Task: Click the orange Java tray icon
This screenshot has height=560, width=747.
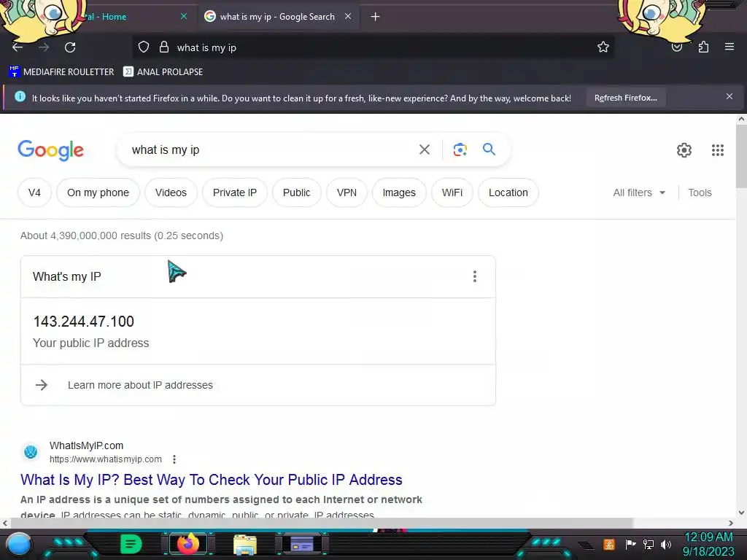Action: coord(608,544)
